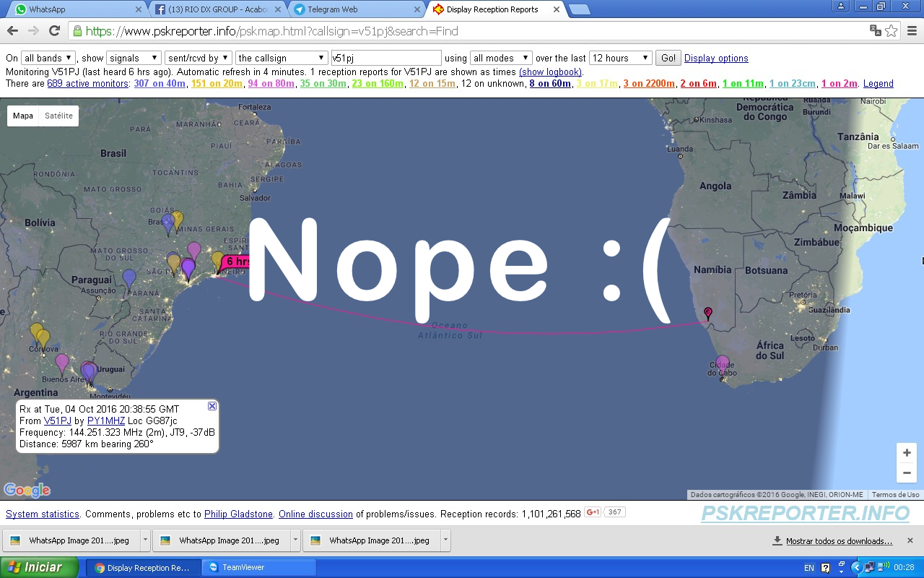Open the Online discussion link
924x578 pixels.
pyautogui.click(x=315, y=514)
